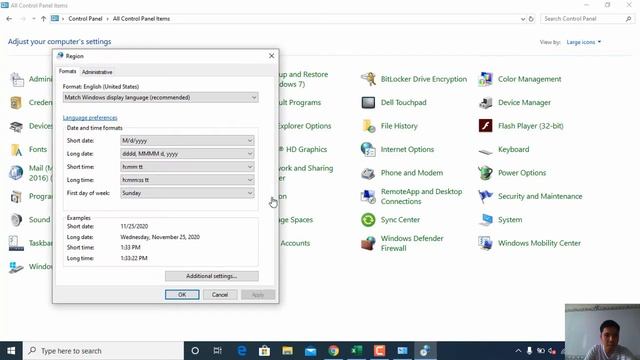Switch to the Administrative tab

[x=97, y=72]
